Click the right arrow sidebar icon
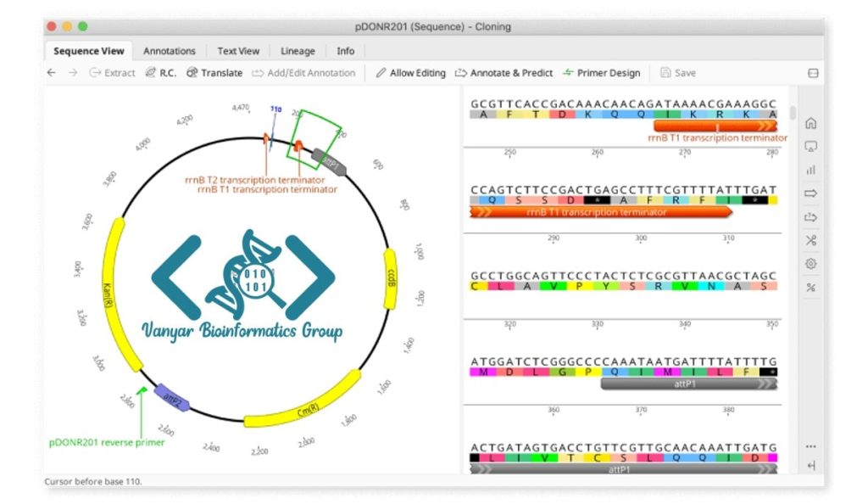The image size is (868, 504). 811,193
